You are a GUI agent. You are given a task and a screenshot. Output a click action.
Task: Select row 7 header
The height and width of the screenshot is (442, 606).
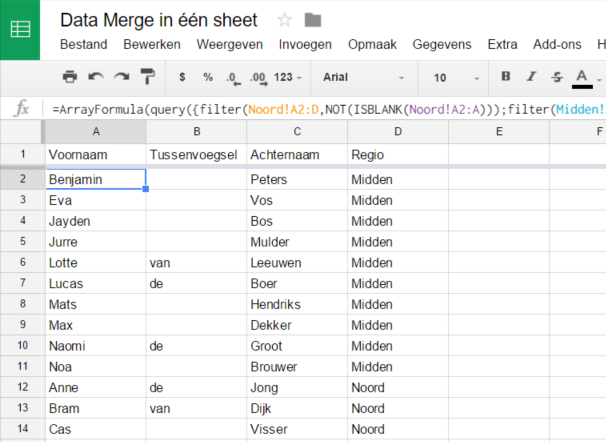click(23, 283)
